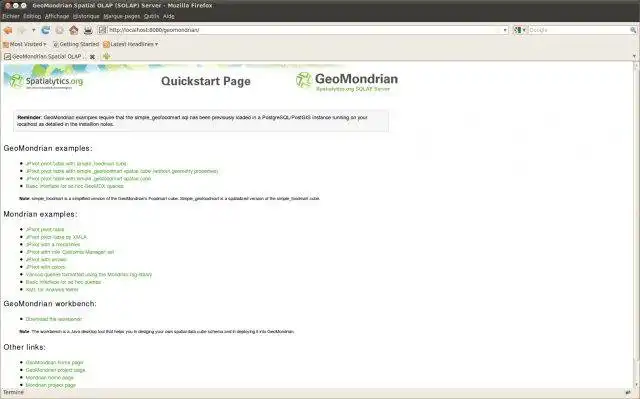Open JPivot pivot table by XMLA link

pos(56,237)
